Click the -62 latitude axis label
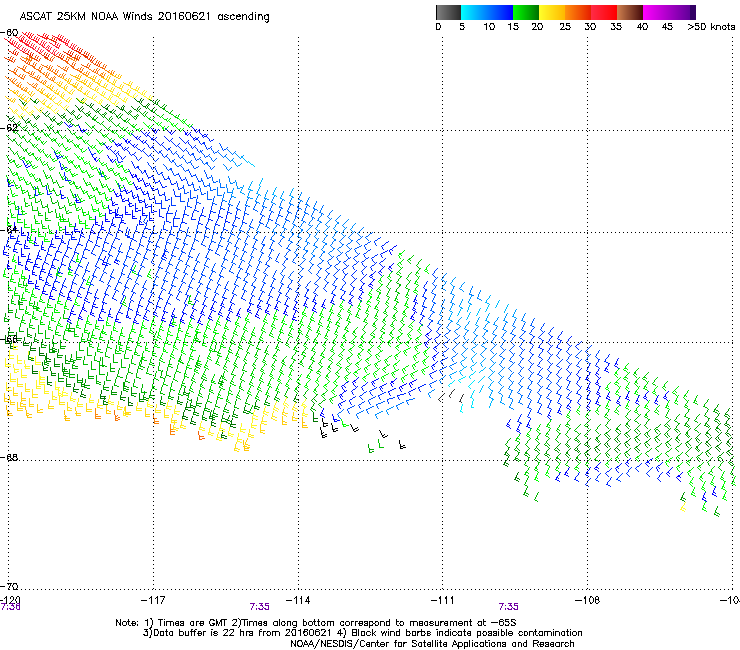 (x=9, y=128)
